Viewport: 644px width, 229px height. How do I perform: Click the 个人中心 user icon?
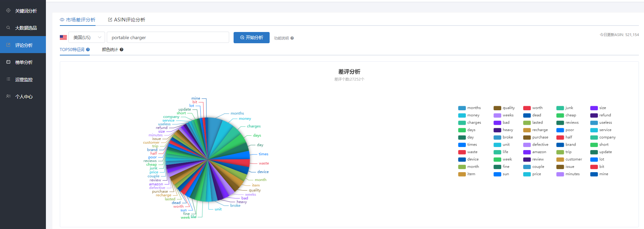point(8,96)
